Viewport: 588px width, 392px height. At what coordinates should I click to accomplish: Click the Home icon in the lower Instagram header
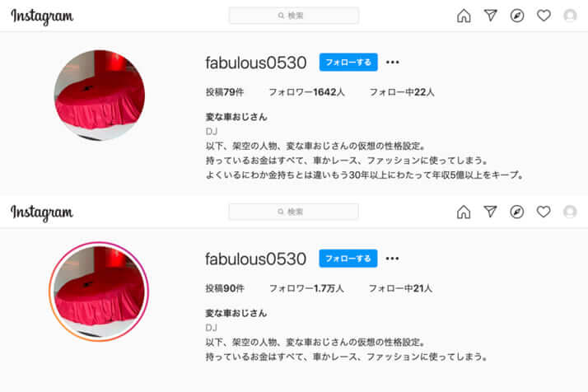(464, 212)
